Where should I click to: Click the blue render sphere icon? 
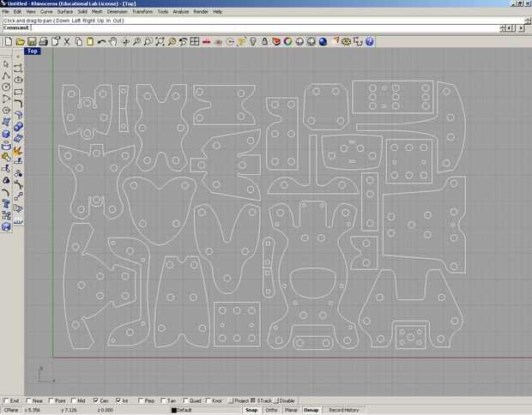[x=323, y=42]
